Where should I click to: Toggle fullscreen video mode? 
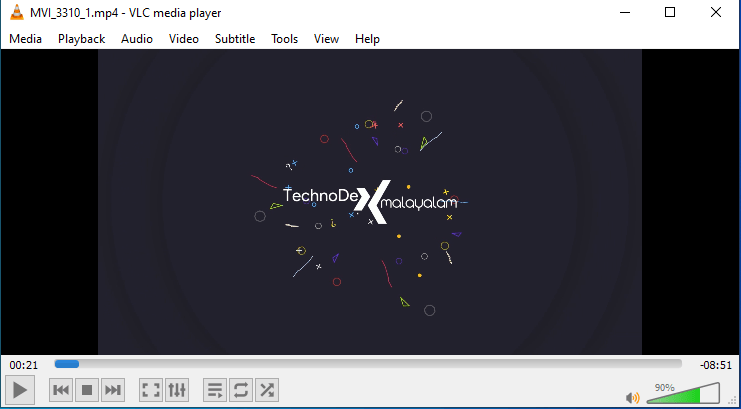click(151, 390)
